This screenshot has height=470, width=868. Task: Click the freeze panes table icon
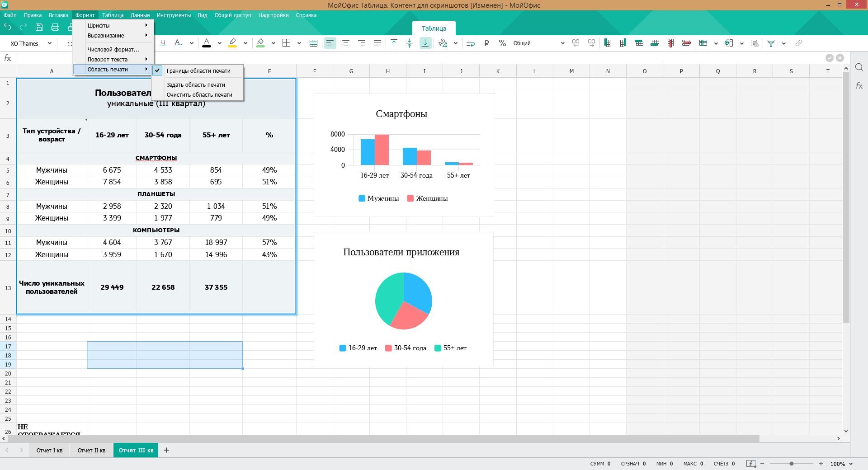703,43
